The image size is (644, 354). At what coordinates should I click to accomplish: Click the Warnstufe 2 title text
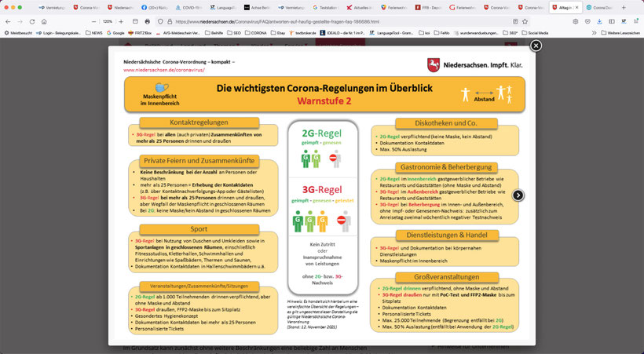pyautogui.click(x=324, y=101)
